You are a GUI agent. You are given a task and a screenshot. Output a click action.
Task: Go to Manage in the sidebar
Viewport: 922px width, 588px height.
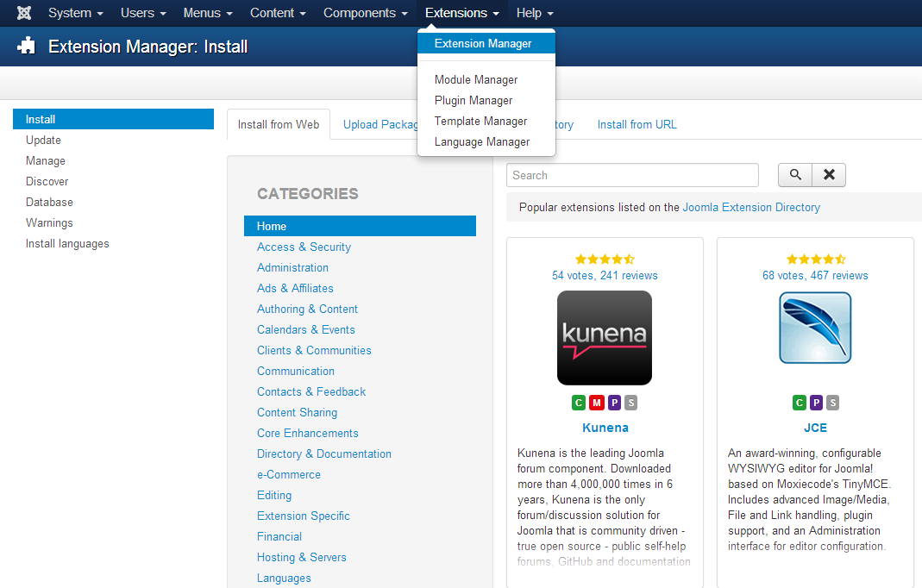click(45, 160)
